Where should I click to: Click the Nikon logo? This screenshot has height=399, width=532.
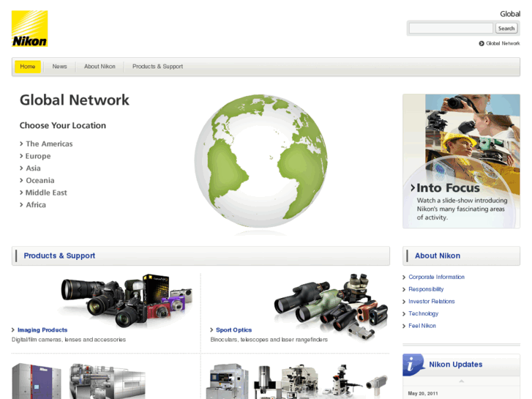coord(29,29)
